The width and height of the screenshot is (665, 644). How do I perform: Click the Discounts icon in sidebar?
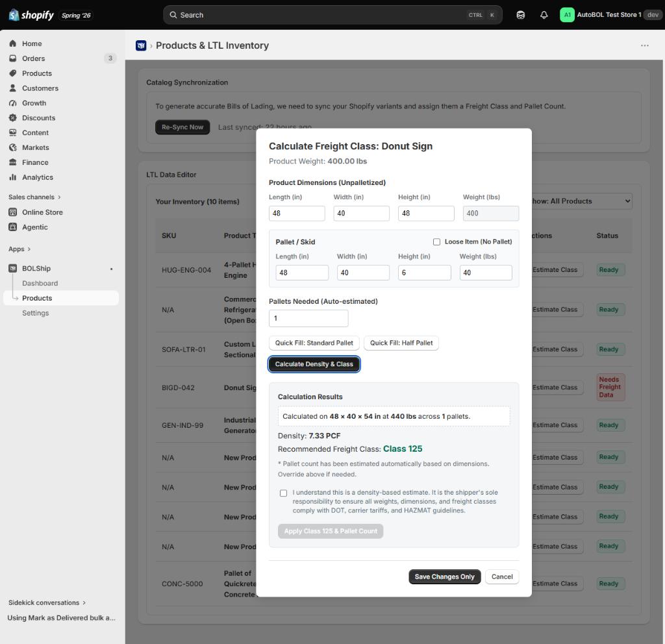point(13,118)
